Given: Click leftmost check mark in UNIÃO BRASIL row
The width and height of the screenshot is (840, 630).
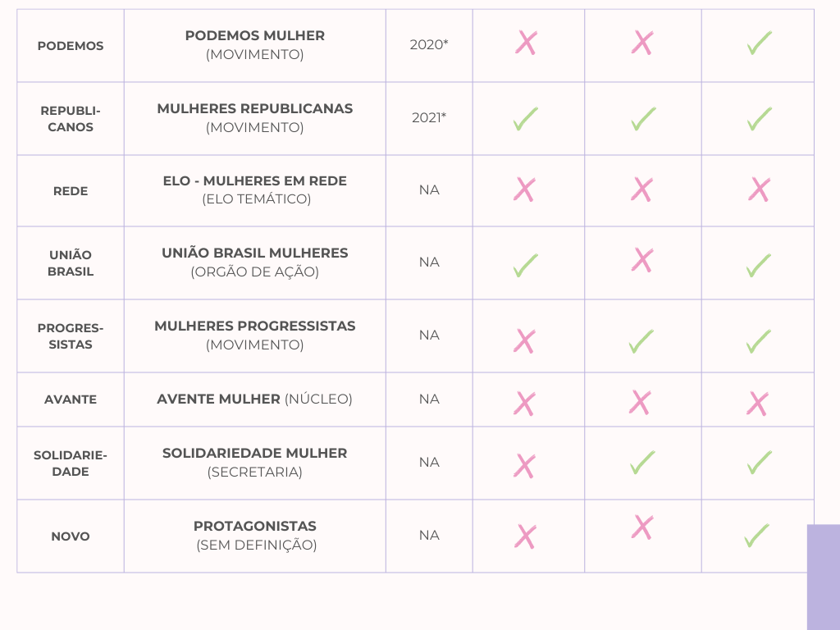Looking at the screenshot, I should tap(525, 266).
